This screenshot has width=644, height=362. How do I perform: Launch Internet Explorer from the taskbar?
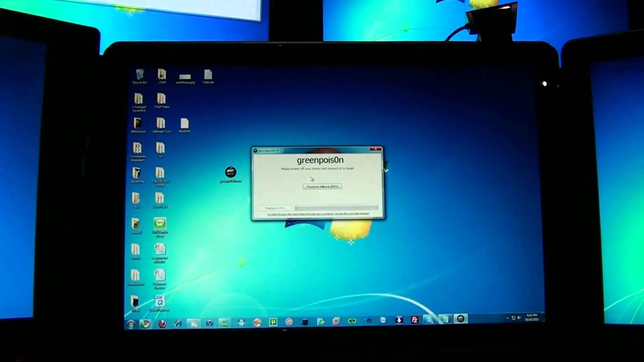click(178, 323)
